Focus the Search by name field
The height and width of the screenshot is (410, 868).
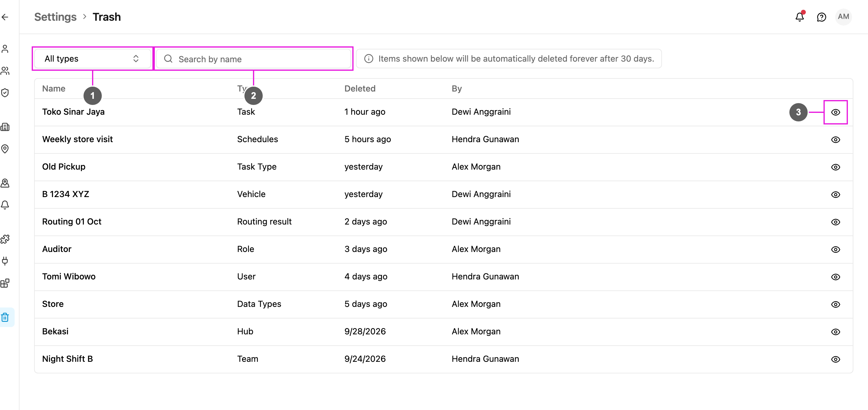point(253,59)
